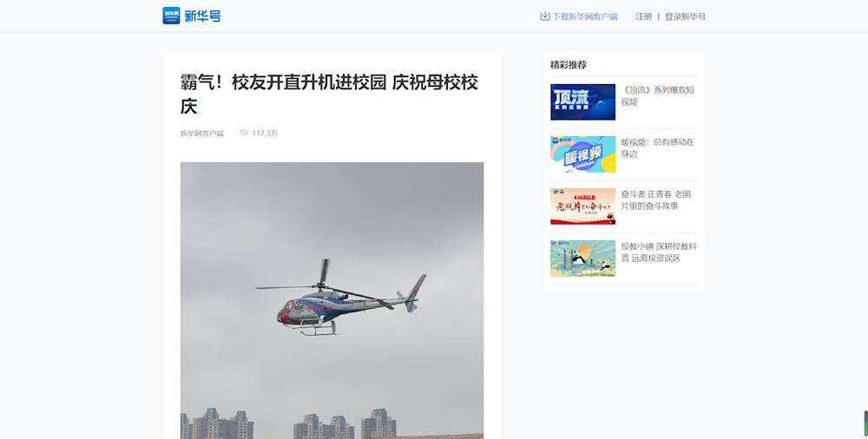Click the download icon beside 下载新华网客户端

point(545,16)
